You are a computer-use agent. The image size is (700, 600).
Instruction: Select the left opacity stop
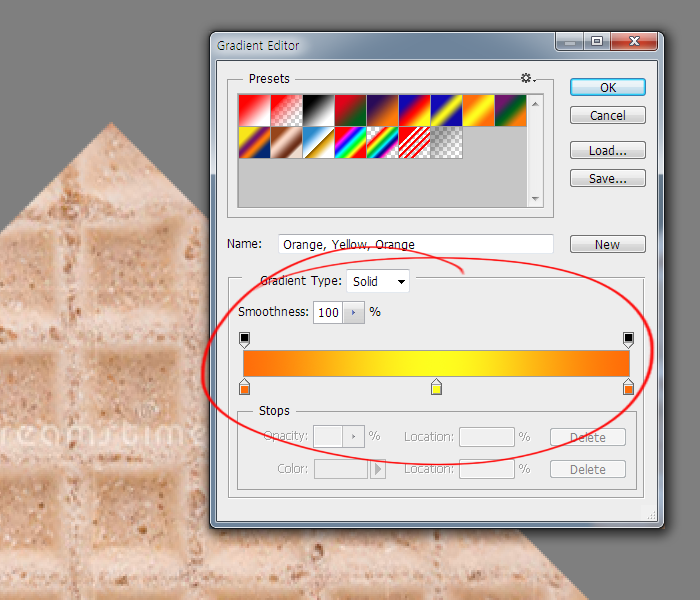click(244, 339)
